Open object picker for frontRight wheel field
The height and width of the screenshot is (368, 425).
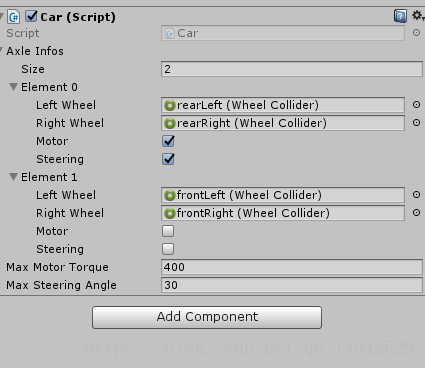point(416,213)
